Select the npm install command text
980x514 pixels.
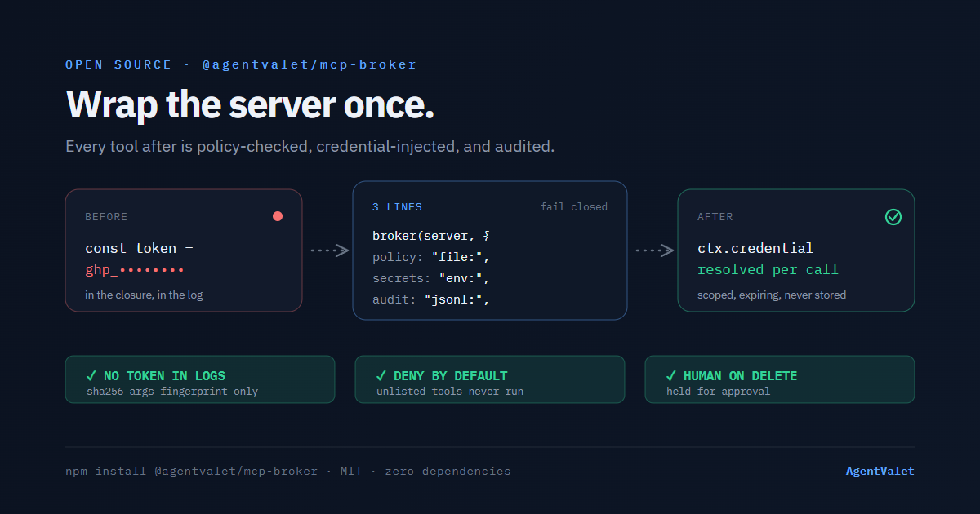click(191, 471)
